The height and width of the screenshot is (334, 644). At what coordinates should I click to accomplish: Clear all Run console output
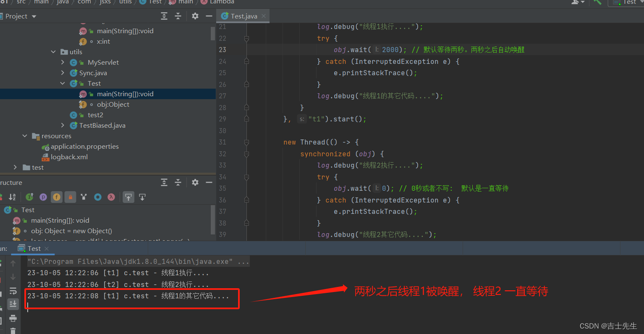[x=13, y=331]
